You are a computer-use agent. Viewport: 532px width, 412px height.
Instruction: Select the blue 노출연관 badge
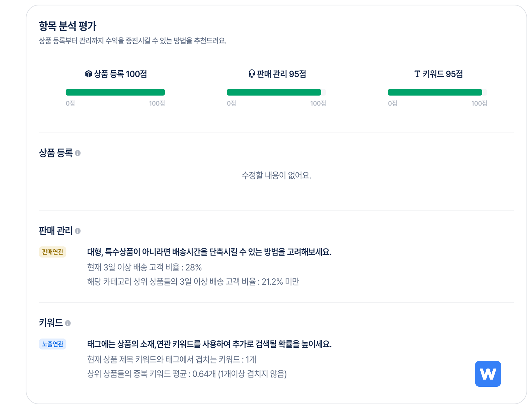(x=53, y=344)
